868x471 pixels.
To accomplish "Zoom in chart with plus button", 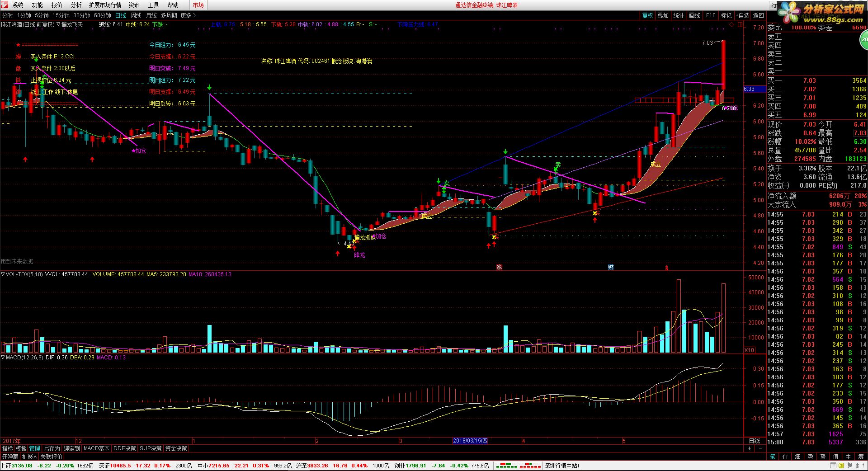I will (x=749, y=448).
